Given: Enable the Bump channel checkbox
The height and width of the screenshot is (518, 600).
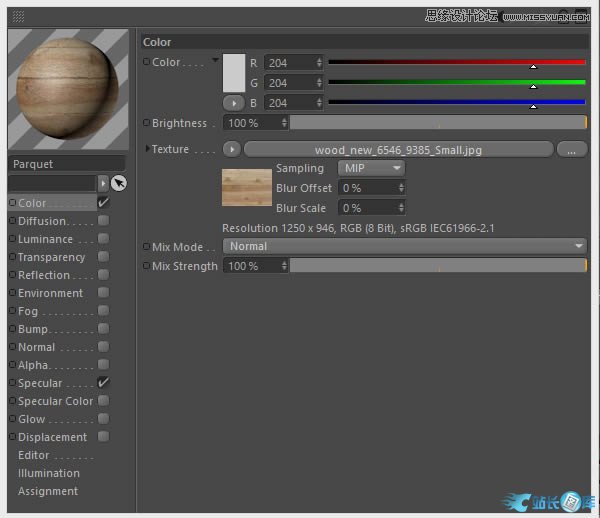Looking at the screenshot, I should click(103, 329).
